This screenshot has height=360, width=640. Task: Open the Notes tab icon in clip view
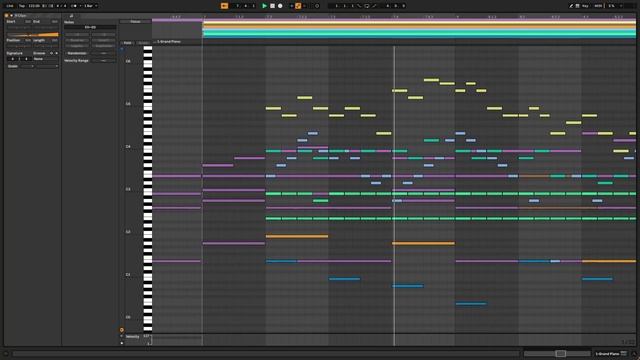pyautogui.click(x=71, y=16)
